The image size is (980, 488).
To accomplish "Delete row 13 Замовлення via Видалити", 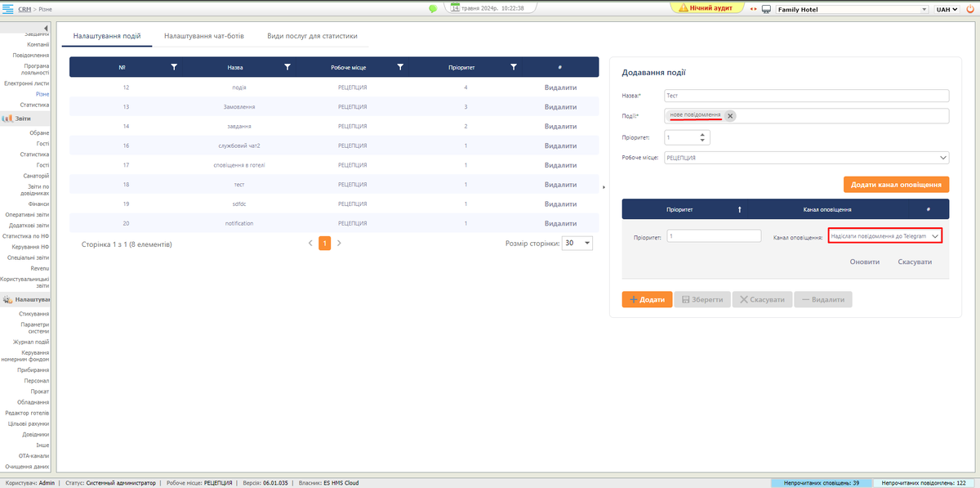I will point(560,107).
